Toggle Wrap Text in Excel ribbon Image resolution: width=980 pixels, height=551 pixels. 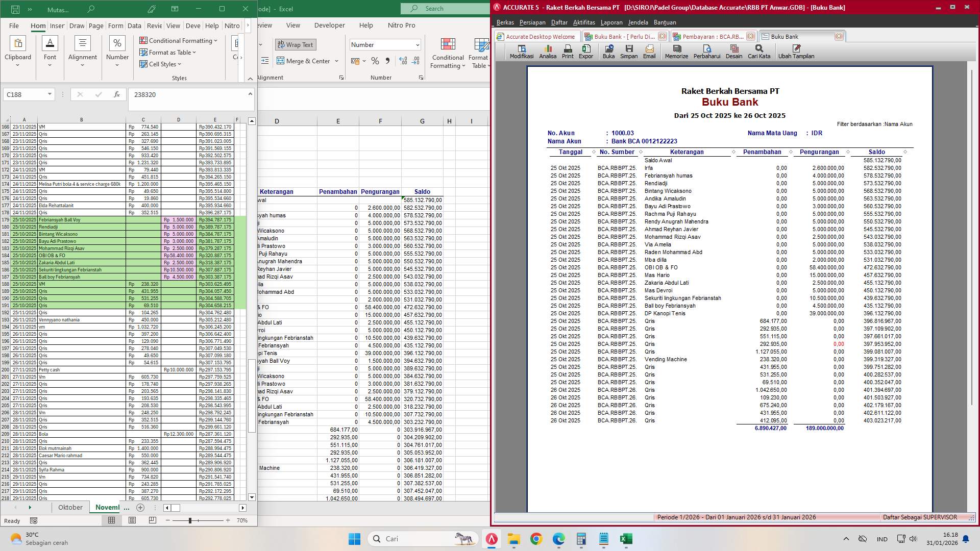(x=296, y=44)
